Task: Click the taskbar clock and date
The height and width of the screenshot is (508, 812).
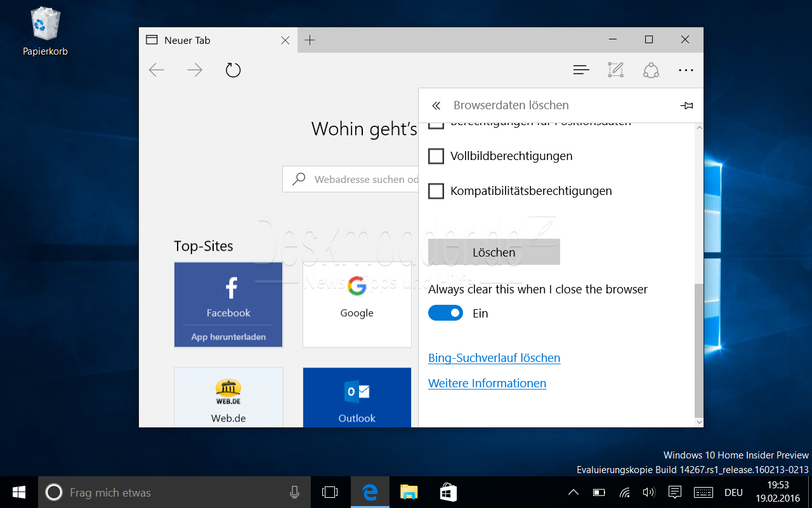Action: [778, 492]
